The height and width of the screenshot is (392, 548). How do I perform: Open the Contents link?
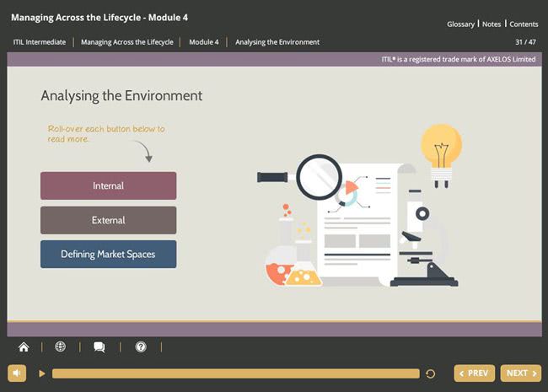coord(524,24)
